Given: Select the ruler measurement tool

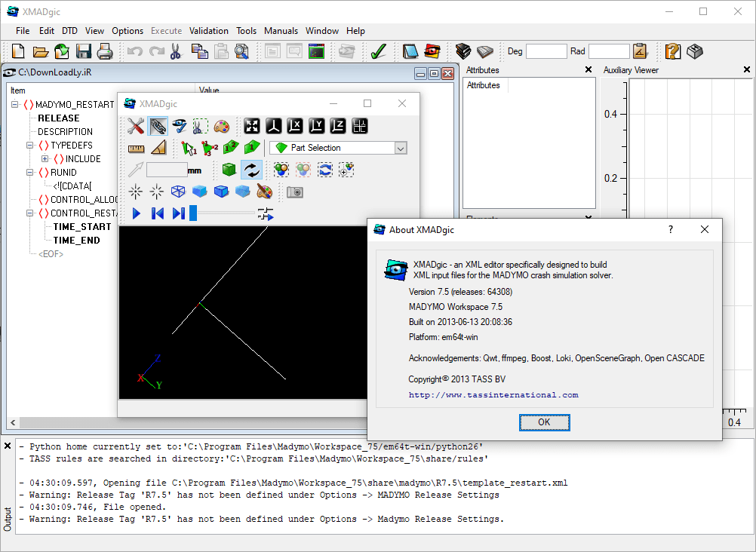Looking at the screenshot, I should click(x=136, y=148).
